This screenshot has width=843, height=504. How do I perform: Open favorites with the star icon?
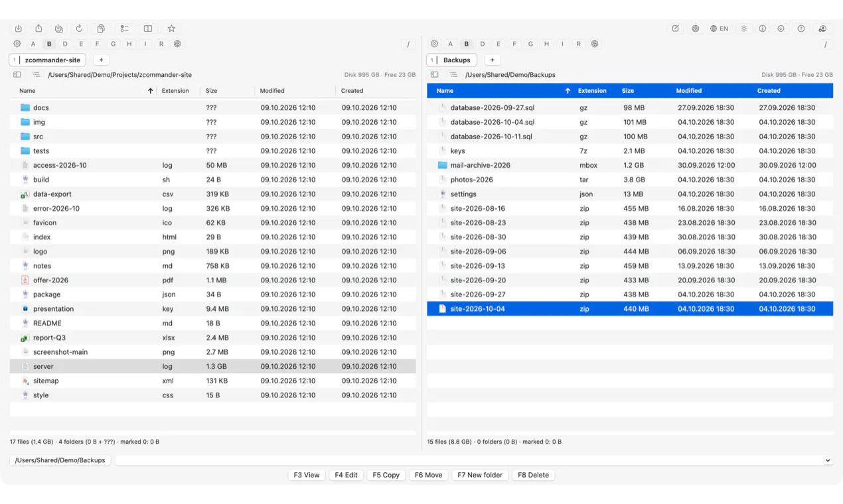click(x=171, y=29)
